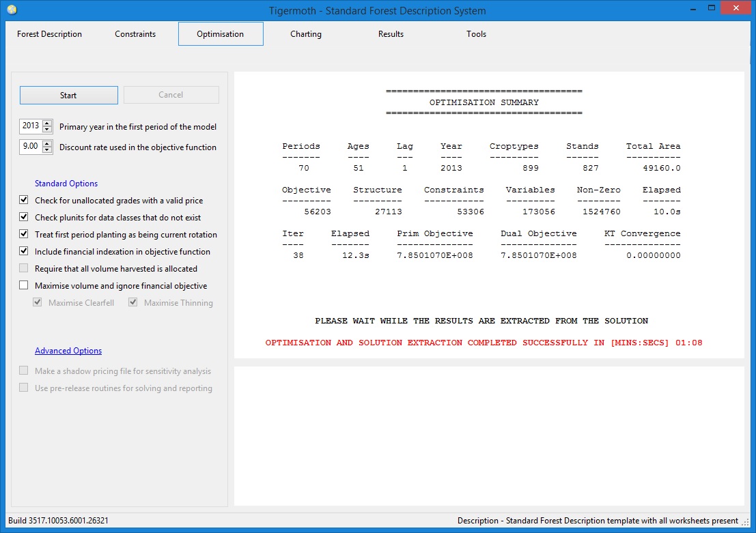
Task: Click the red completion message text
Action: (484, 343)
